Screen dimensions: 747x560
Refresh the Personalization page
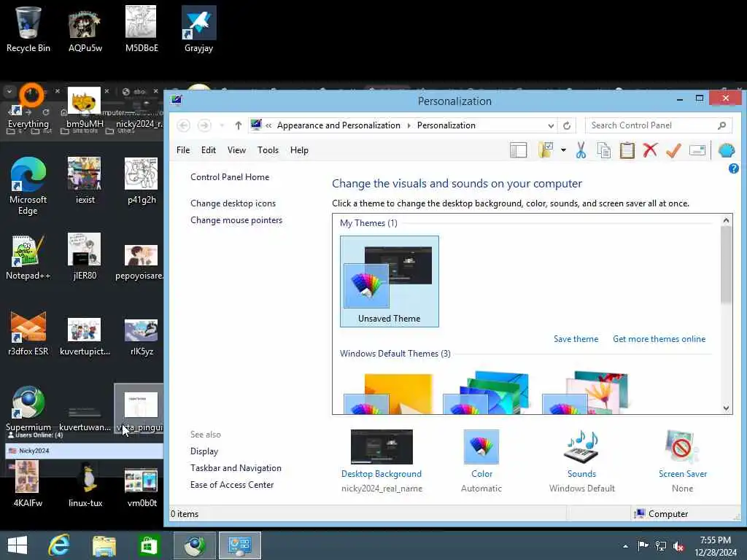point(566,125)
